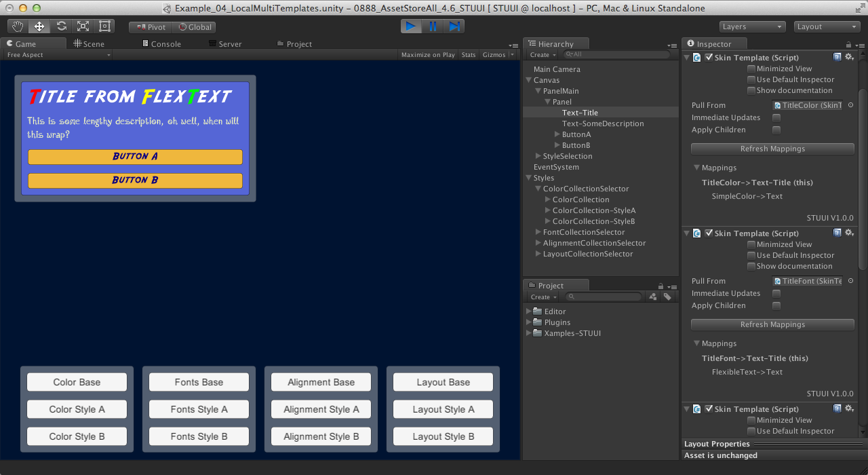Click the Search by Type icon in Project
The width and height of the screenshot is (868, 475).
[653, 297]
